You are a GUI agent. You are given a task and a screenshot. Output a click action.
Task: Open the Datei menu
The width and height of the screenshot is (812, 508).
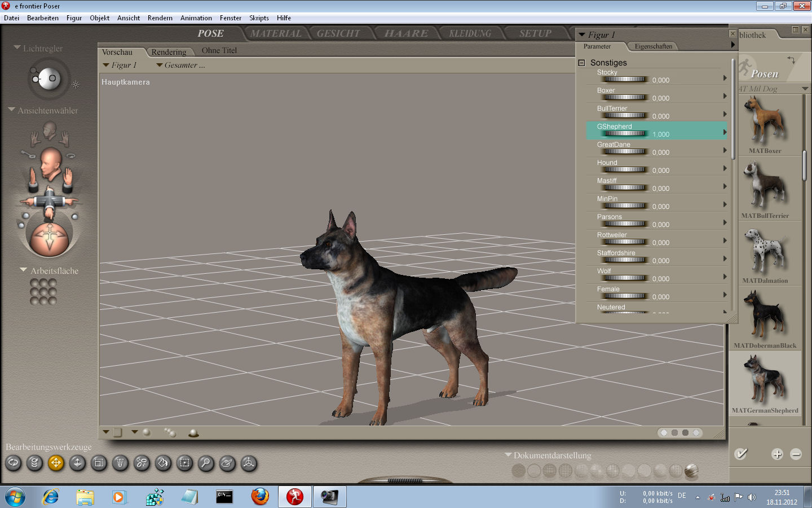11,18
